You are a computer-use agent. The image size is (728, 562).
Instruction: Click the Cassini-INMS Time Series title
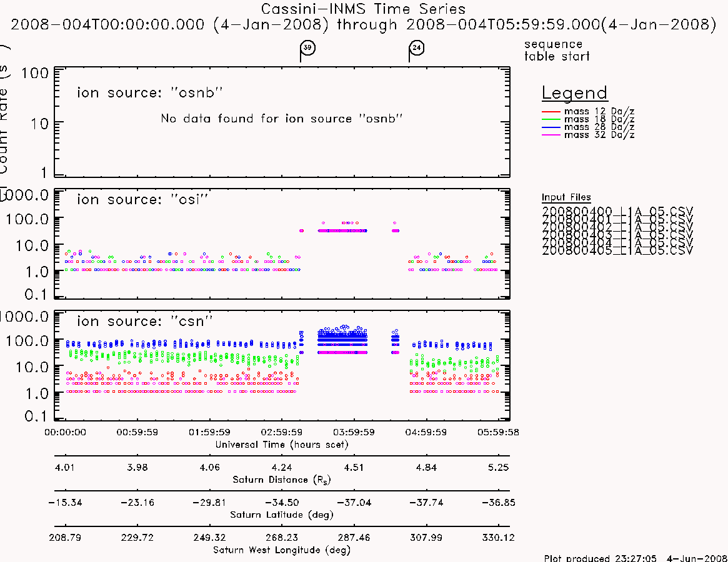coord(363,9)
